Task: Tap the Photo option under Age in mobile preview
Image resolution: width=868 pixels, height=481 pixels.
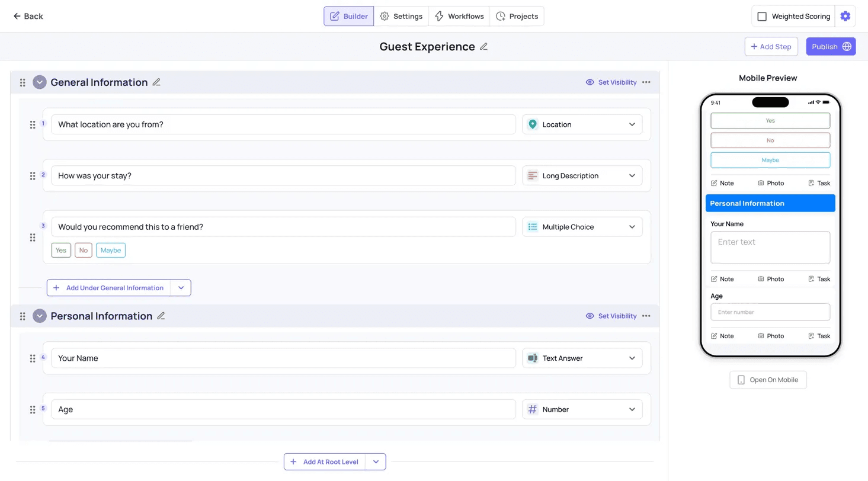Action: 770,336
